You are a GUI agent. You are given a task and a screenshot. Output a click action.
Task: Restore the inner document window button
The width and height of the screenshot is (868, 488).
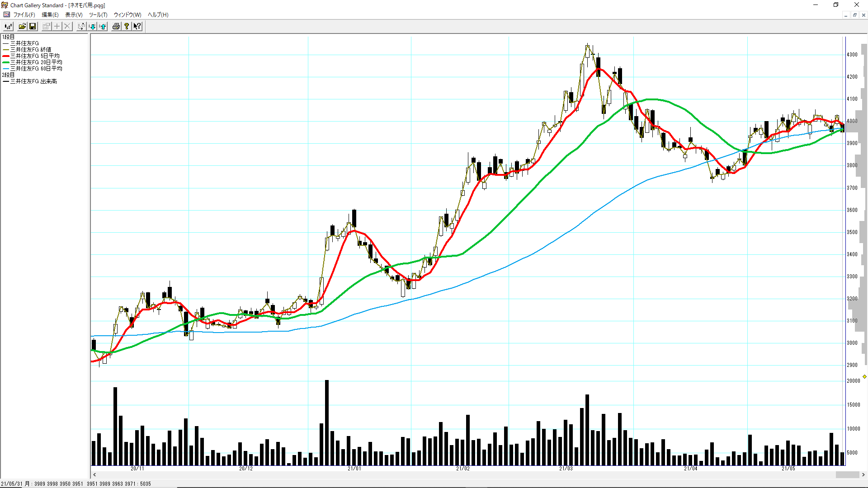(854, 15)
